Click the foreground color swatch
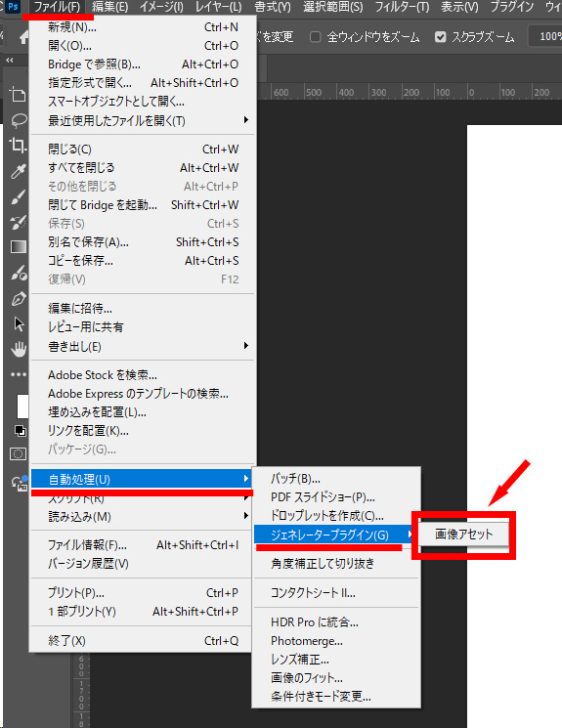Screen dimensions: 562x728 coord(22,407)
